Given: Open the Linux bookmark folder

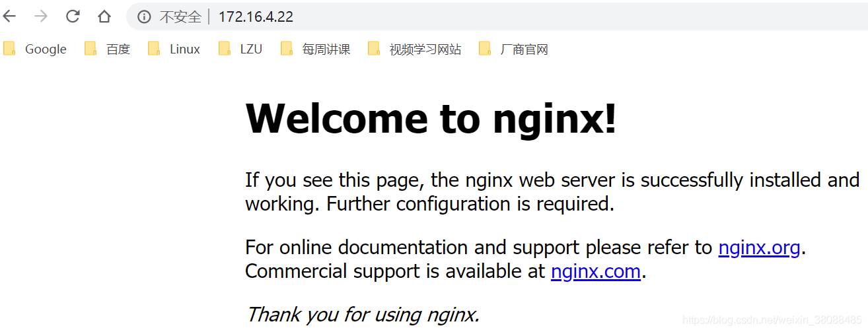Looking at the screenshot, I should (x=174, y=49).
